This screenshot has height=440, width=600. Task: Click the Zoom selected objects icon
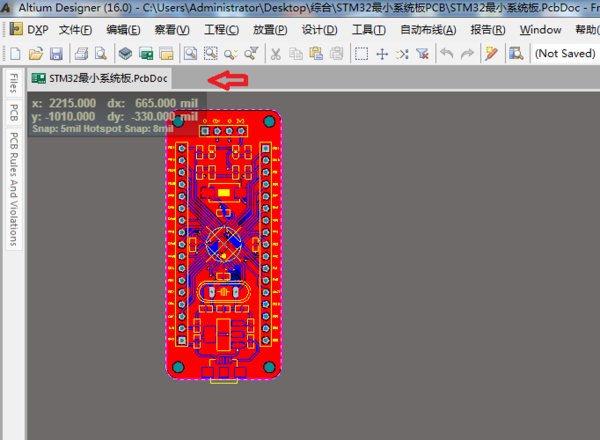point(231,54)
